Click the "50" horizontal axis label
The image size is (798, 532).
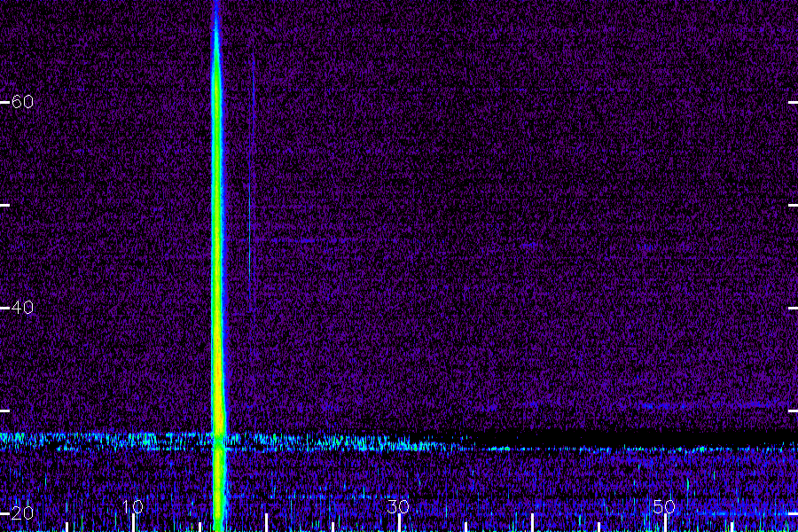click(x=664, y=506)
